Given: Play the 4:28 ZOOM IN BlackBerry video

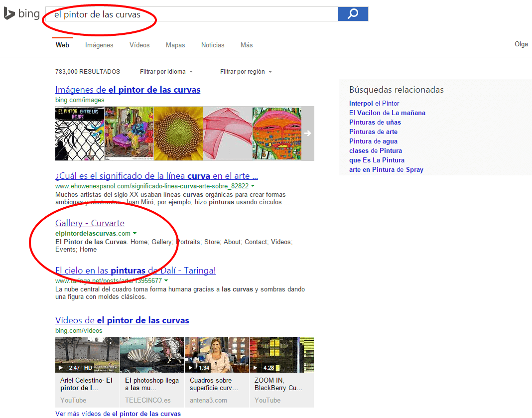Looking at the screenshot, I should coord(281,355).
